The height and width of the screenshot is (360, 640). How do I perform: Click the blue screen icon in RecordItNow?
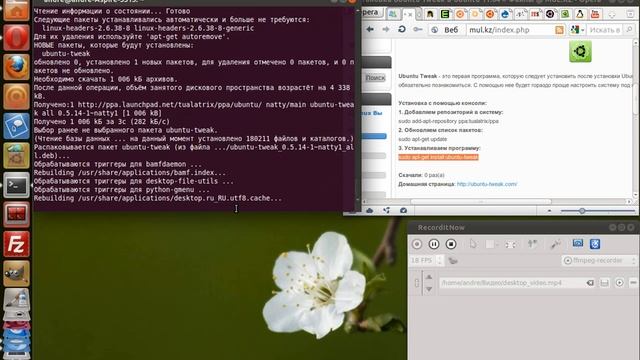(x=578, y=244)
